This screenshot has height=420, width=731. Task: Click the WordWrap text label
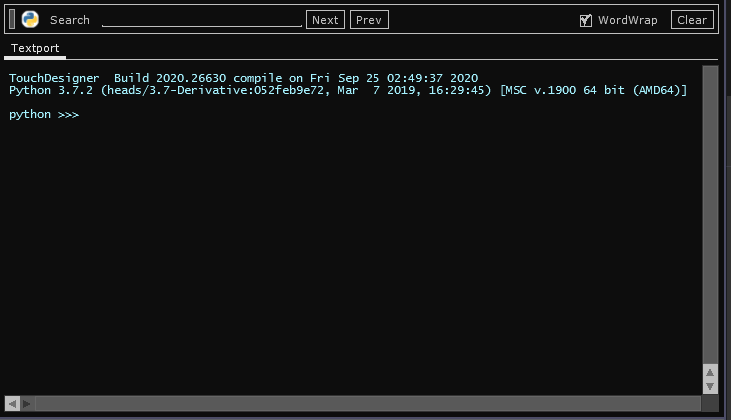[627, 20]
